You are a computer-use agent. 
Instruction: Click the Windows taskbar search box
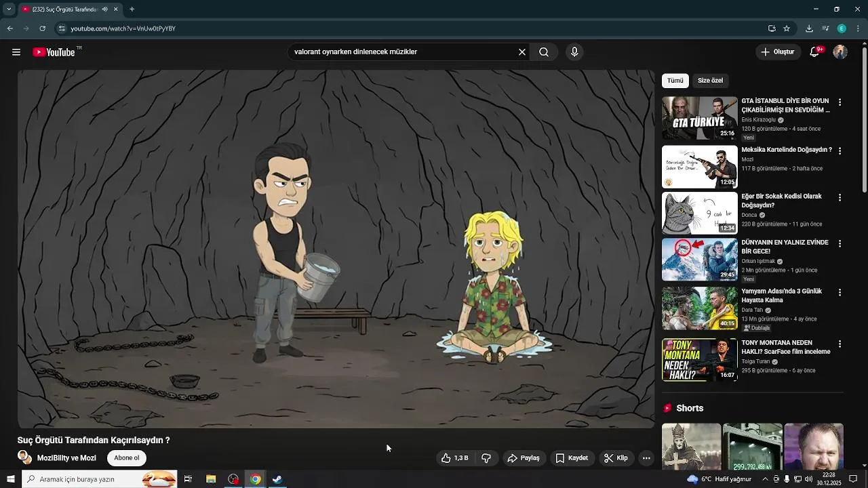coord(99,479)
